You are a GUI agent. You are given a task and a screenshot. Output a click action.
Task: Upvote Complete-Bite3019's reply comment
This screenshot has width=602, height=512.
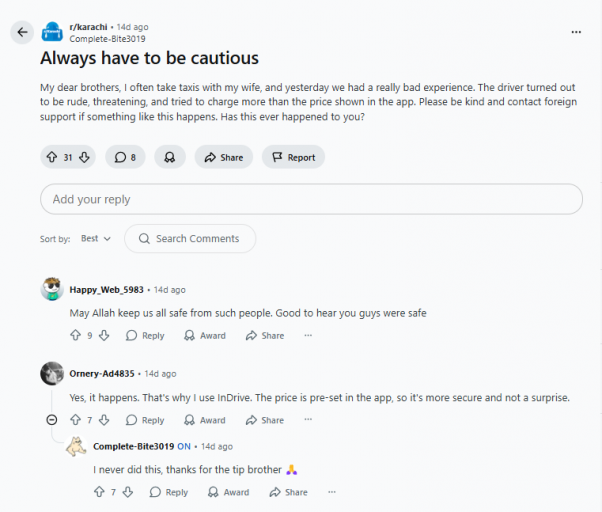point(99,492)
